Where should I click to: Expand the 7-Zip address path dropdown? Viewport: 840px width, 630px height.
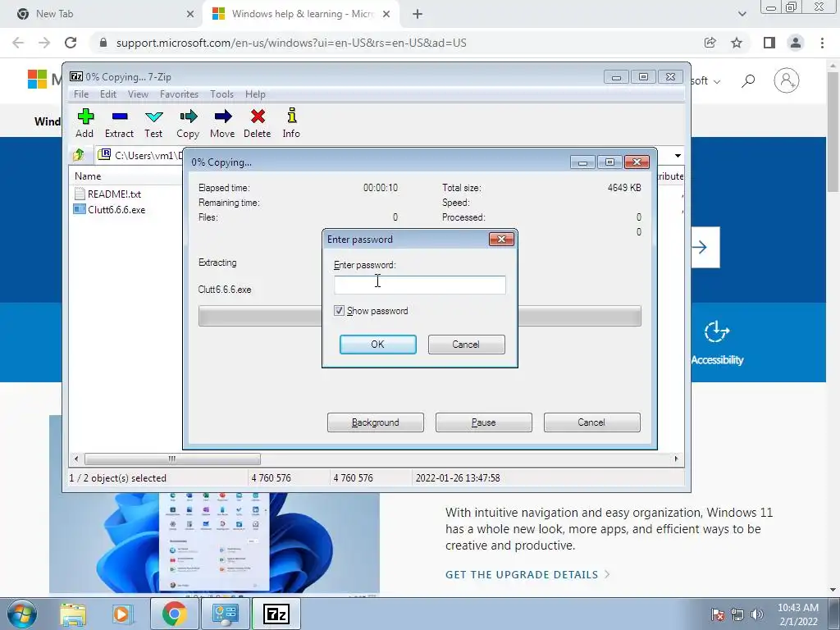pyautogui.click(x=678, y=155)
